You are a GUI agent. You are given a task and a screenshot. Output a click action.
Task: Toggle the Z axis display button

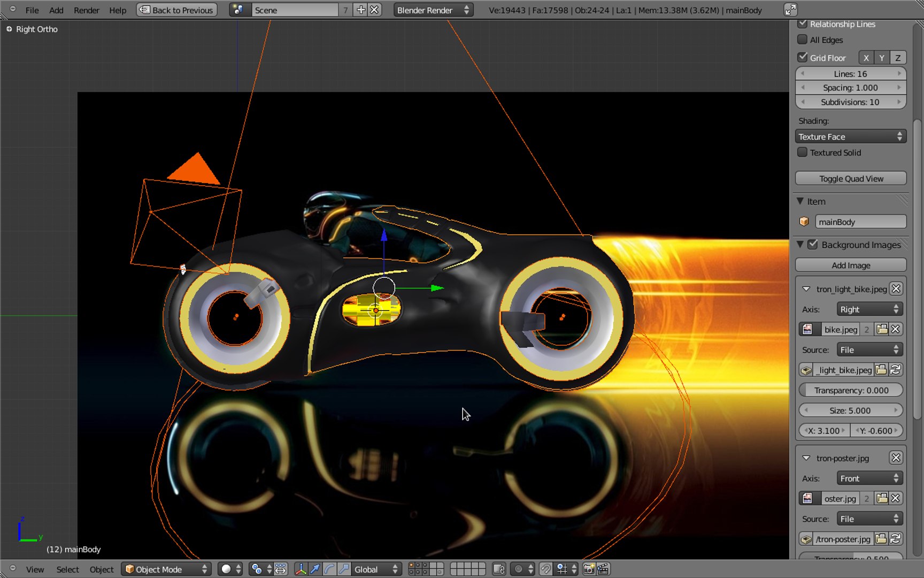point(898,58)
